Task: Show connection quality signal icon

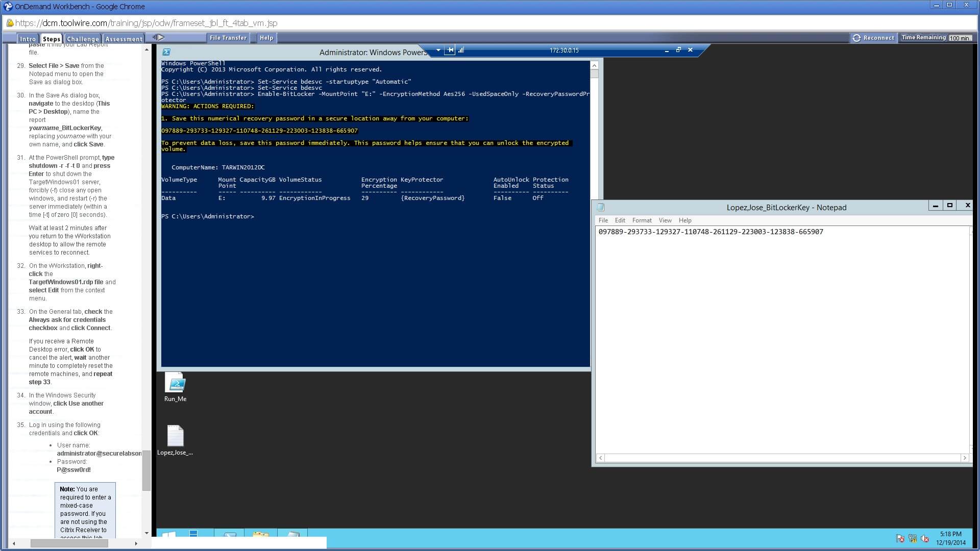Action: (x=461, y=50)
